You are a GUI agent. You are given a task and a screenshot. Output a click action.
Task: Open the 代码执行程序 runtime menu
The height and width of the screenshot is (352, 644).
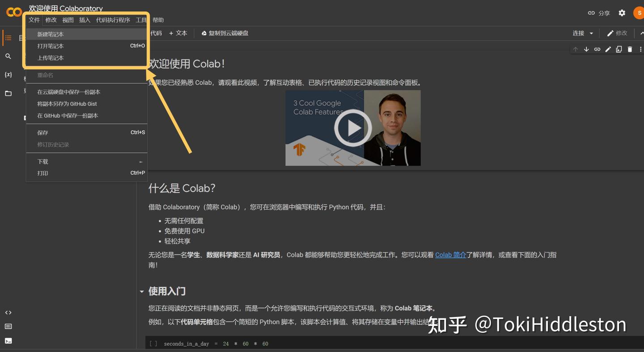pyautogui.click(x=113, y=20)
